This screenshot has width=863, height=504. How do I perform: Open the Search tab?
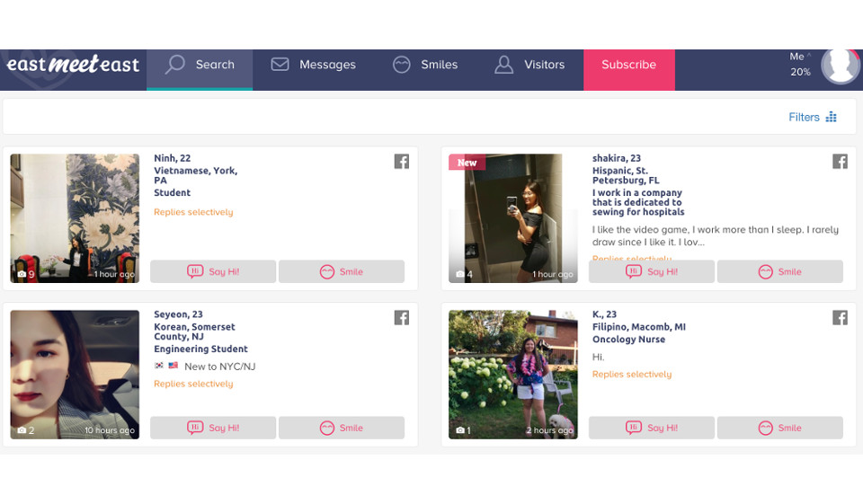pos(200,65)
